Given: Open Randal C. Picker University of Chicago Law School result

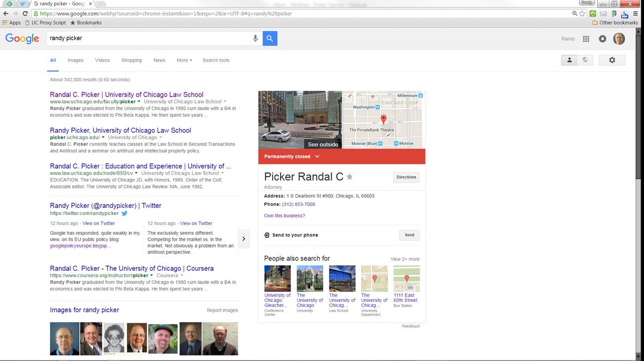Looking at the screenshot, I should (x=127, y=95).
